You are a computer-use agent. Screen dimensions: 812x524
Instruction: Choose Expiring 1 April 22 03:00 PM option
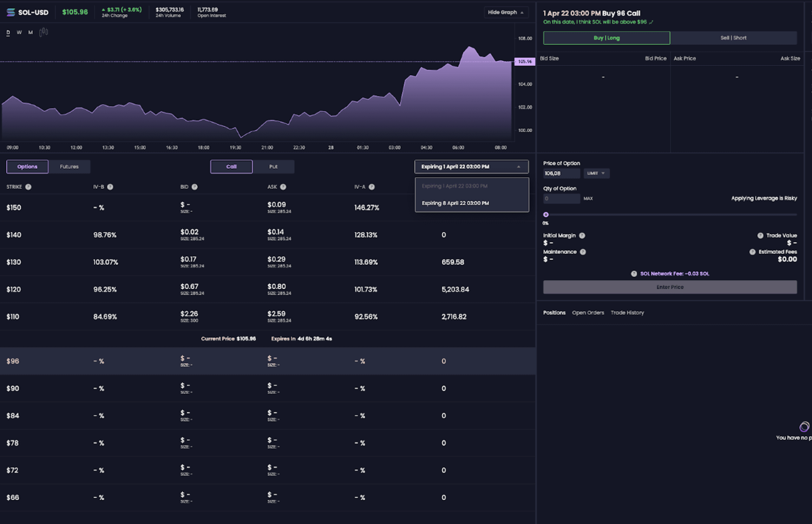(x=472, y=186)
